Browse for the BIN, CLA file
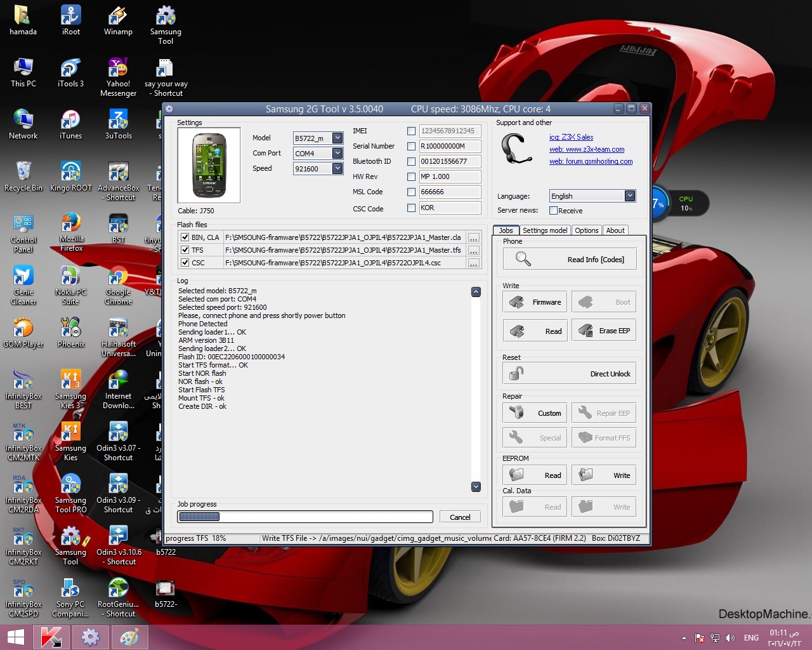Viewport: 812px width, 650px height. point(473,237)
